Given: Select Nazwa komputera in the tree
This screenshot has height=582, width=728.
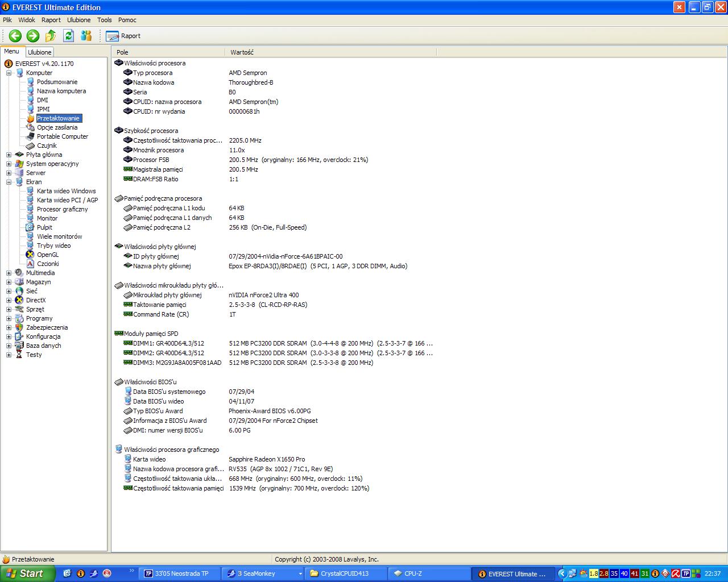Looking at the screenshot, I should click(x=61, y=91).
